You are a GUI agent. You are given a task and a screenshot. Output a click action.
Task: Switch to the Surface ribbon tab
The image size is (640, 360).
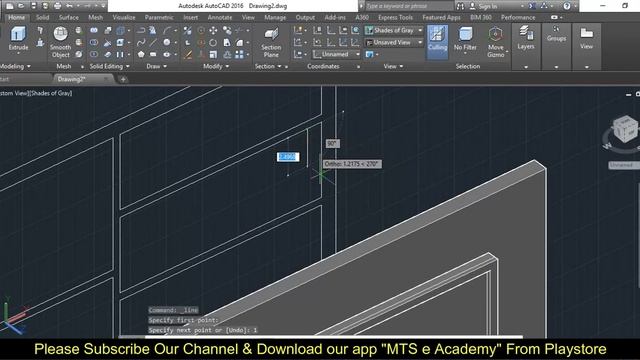click(x=69, y=18)
